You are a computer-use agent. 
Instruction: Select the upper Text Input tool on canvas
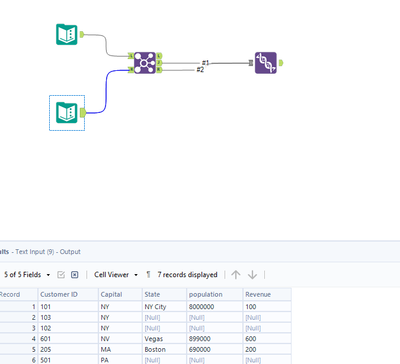pyautogui.click(x=67, y=34)
